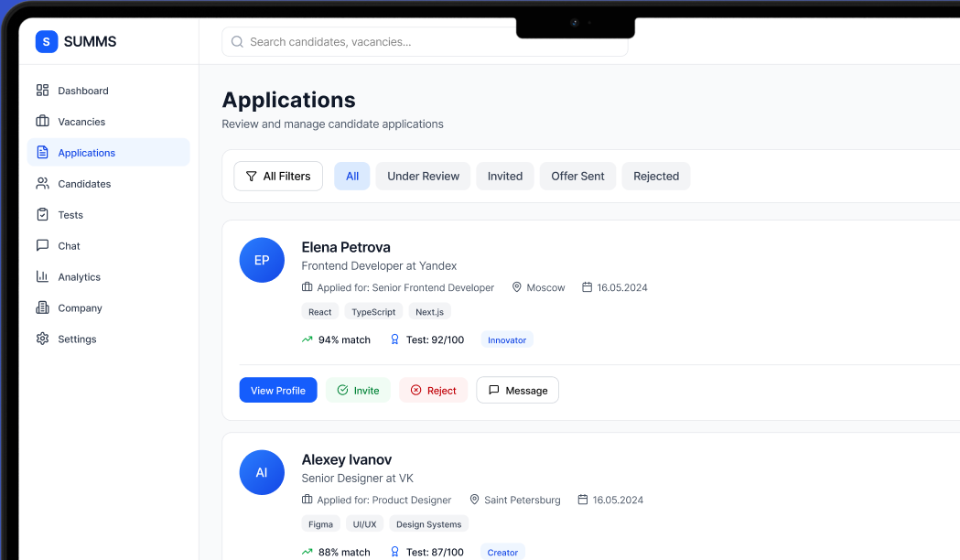Click the Company building icon in sidebar

coord(42,307)
